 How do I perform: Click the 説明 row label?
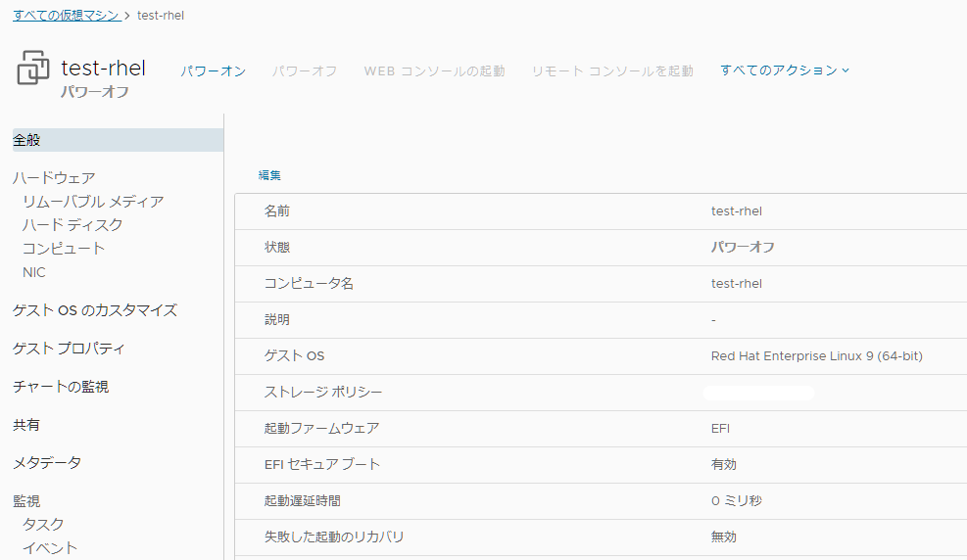pos(277,320)
